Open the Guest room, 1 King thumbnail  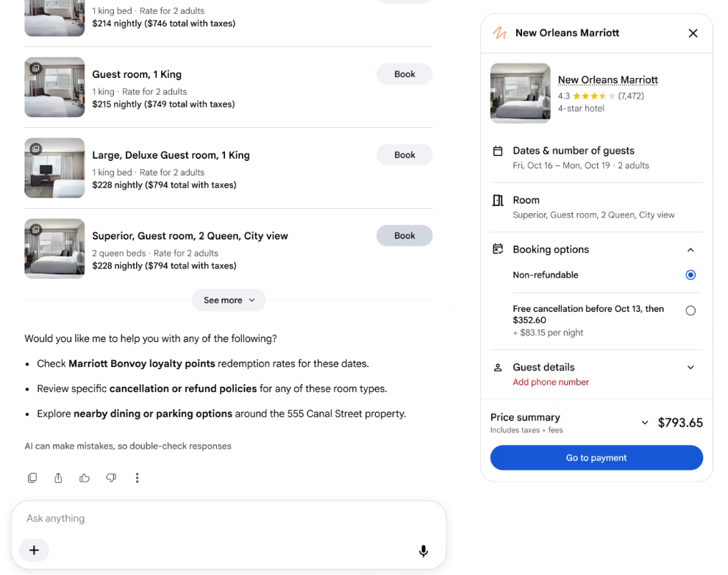coord(55,87)
